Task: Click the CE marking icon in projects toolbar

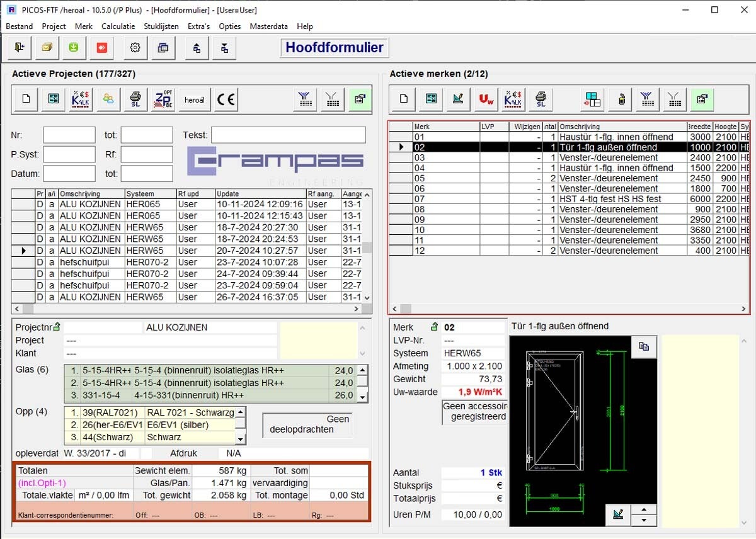Action: point(226,99)
